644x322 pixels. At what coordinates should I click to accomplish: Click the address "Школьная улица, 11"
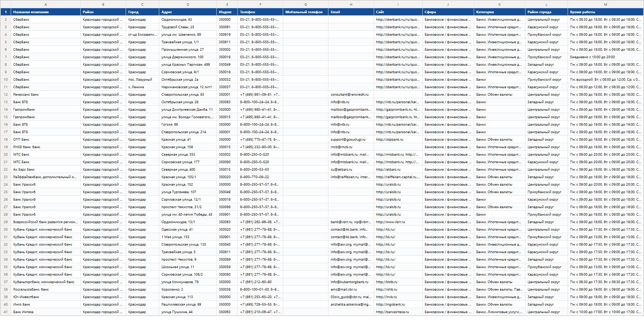point(188,267)
